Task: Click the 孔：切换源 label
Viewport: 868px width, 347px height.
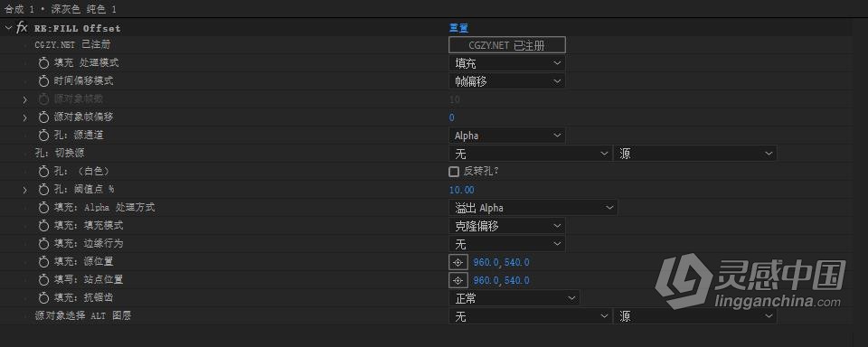Action: [60, 154]
